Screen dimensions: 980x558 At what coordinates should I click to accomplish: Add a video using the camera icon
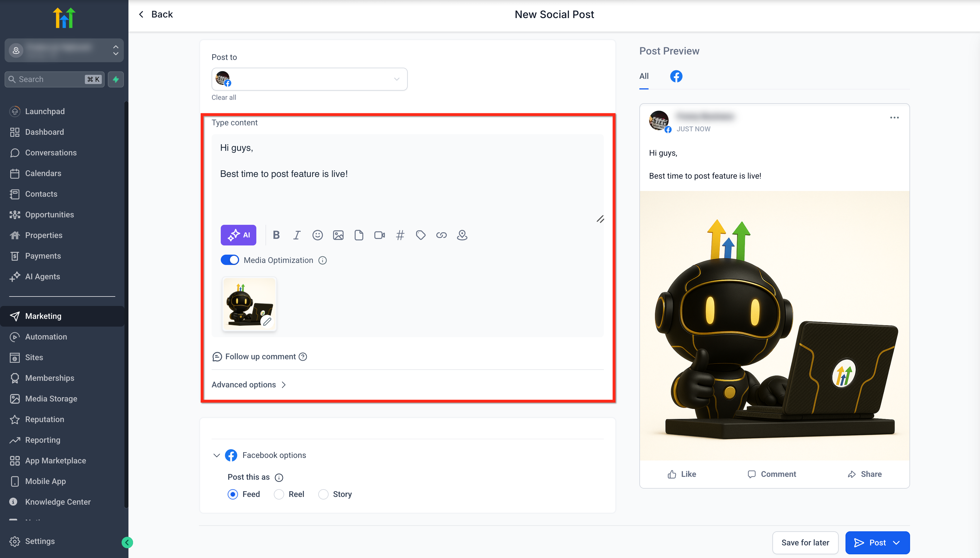[379, 235]
